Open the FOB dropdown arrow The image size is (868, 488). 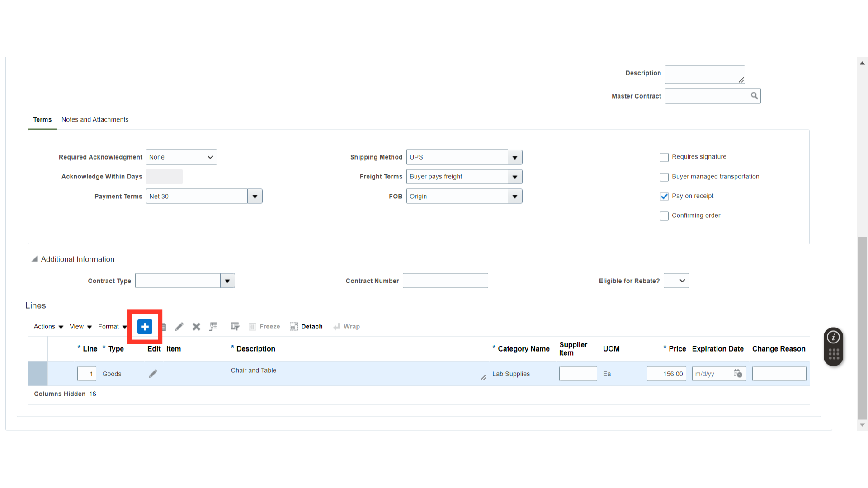pyautogui.click(x=515, y=197)
